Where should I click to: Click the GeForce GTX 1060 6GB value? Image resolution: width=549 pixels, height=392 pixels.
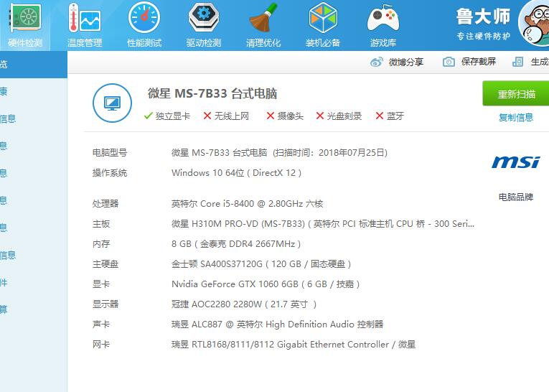266,284
